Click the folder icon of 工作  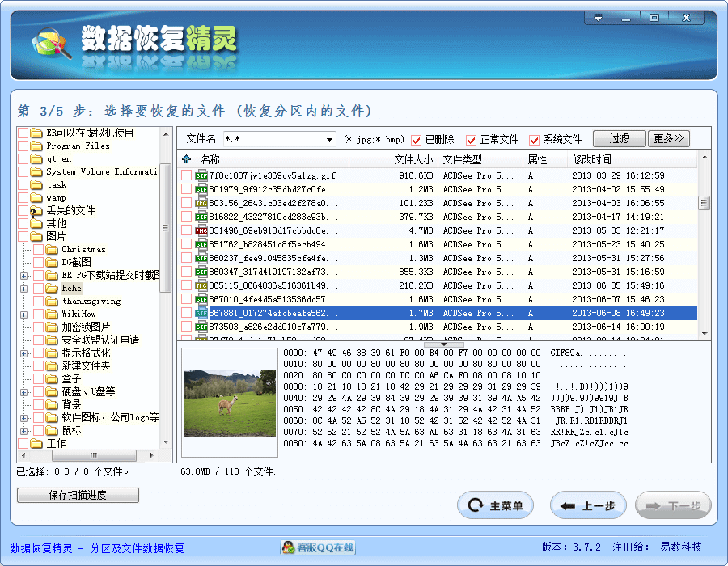[36, 444]
